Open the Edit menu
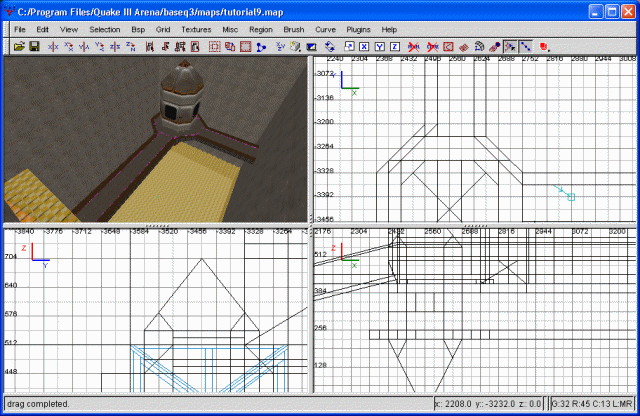Viewport: 640px width, 416px height. tap(42, 29)
